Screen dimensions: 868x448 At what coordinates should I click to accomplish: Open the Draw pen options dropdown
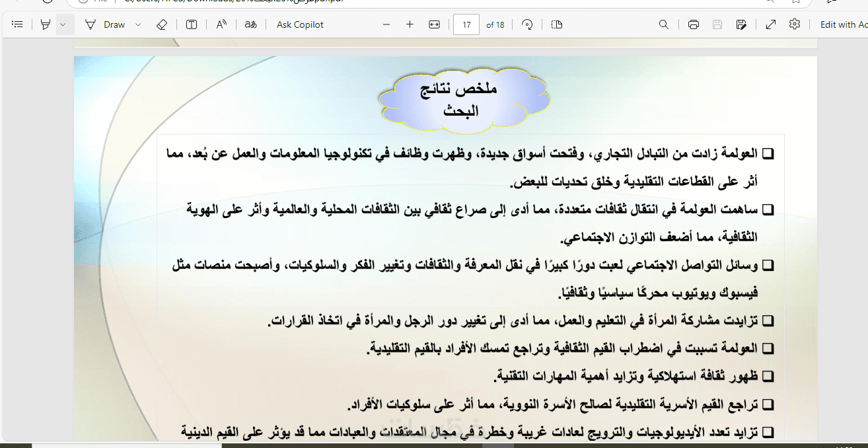pos(138,24)
